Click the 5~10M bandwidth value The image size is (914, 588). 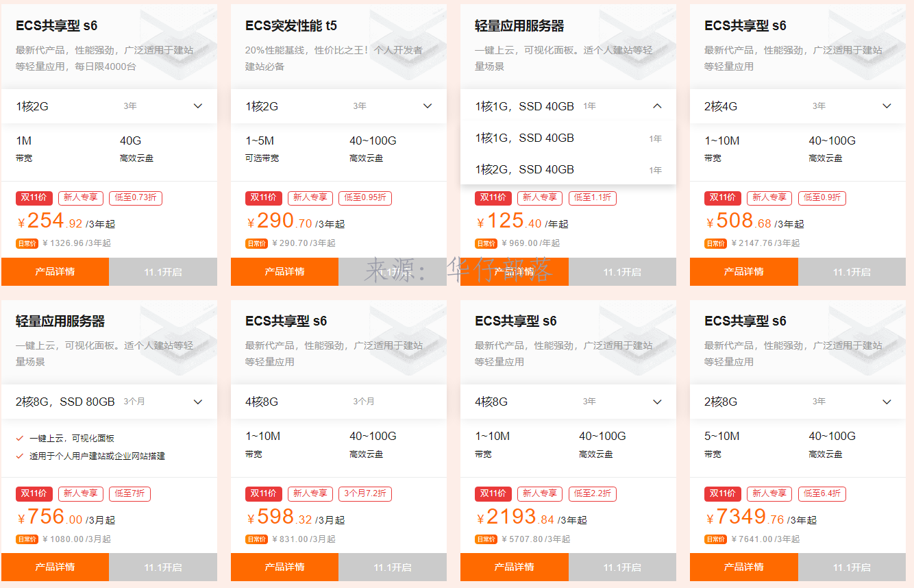coord(722,436)
